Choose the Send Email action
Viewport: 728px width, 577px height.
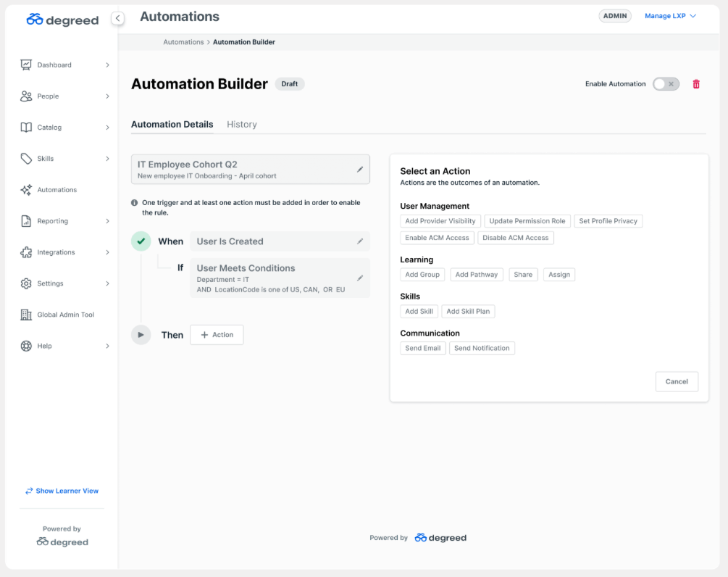422,348
